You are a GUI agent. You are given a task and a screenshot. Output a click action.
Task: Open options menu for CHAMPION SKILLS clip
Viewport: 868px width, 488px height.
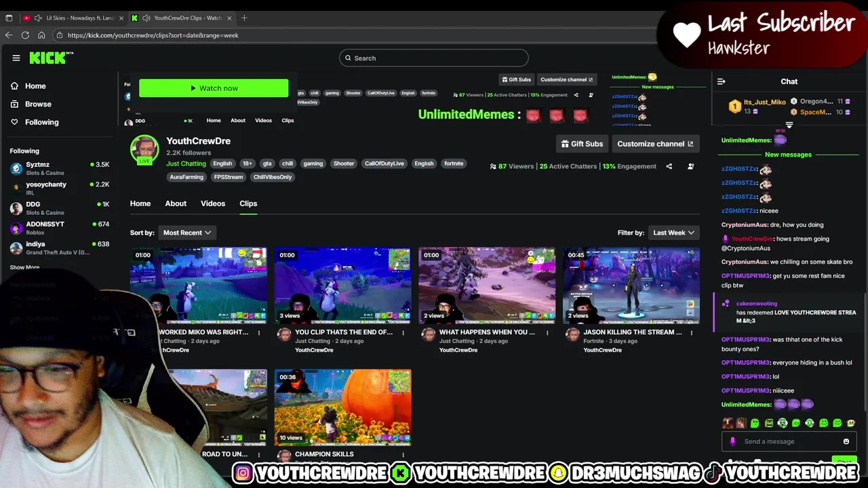[403, 455]
